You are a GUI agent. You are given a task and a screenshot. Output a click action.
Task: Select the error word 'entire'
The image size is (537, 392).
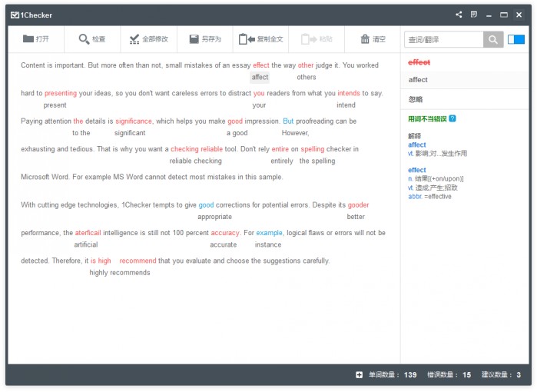tap(280, 149)
